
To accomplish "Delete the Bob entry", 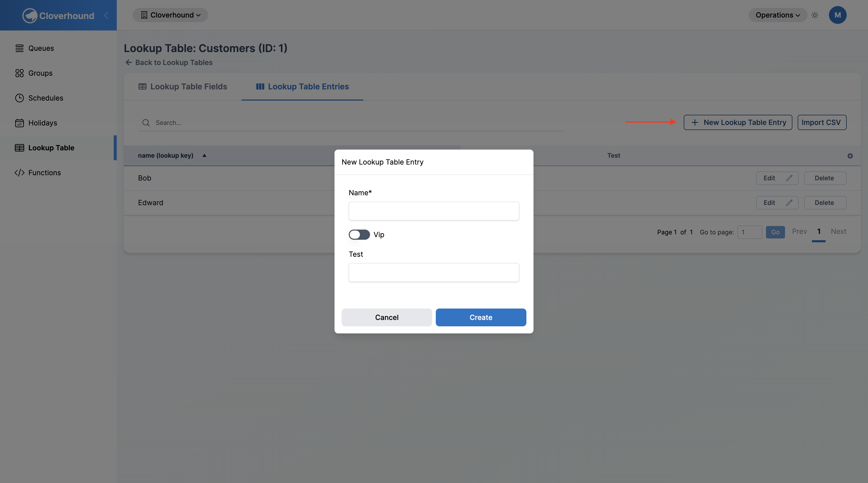I will pyautogui.click(x=825, y=178).
